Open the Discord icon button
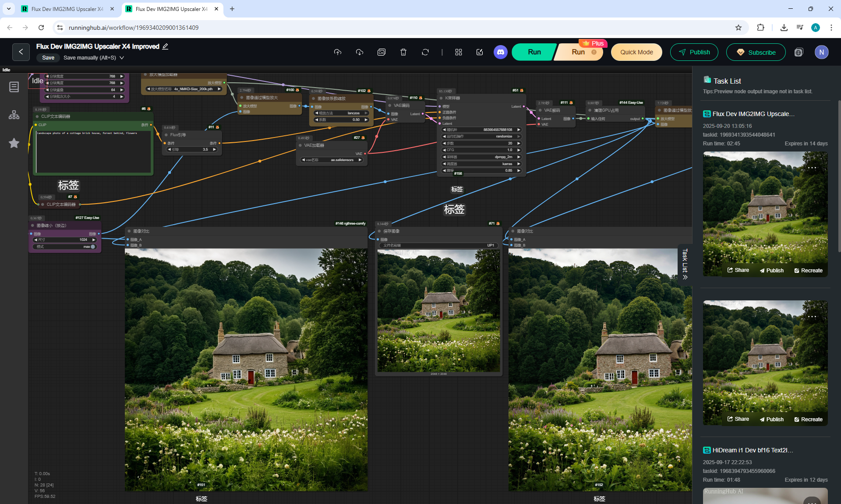Viewport: 841px width, 504px height. click(501, 52)
